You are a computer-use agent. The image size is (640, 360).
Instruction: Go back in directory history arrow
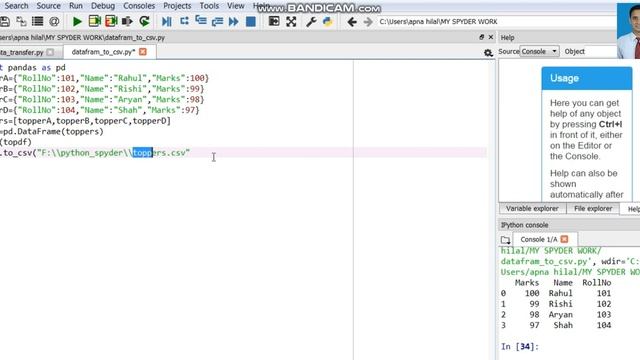coord(352,22)
